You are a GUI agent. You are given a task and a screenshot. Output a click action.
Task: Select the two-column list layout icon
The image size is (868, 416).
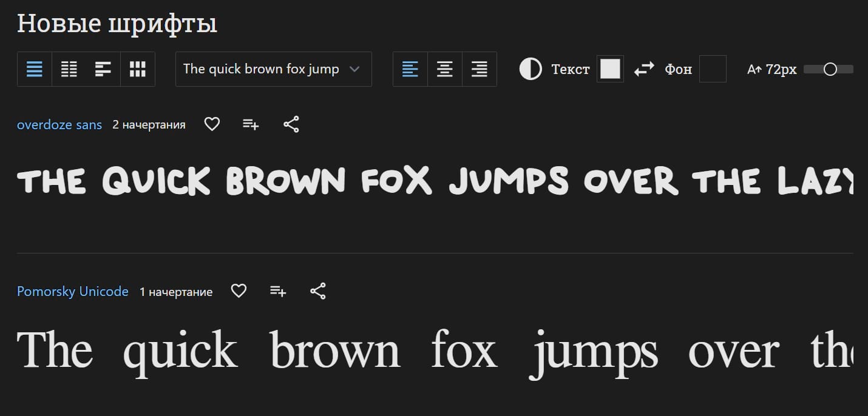[69, 69]
